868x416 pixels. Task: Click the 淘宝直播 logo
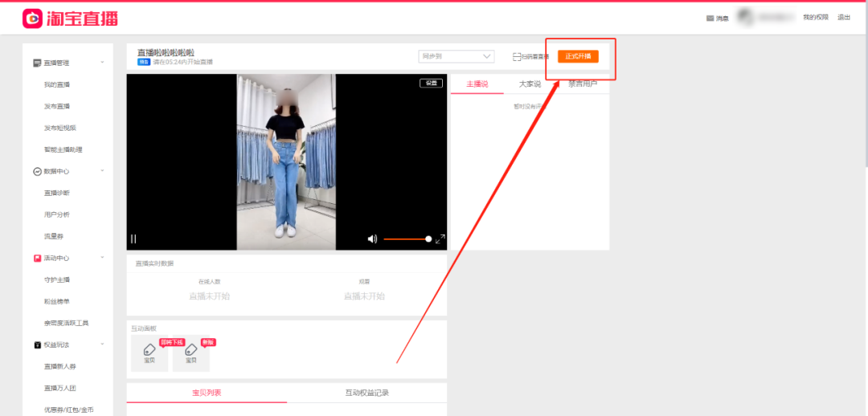(x=70, y=18)
